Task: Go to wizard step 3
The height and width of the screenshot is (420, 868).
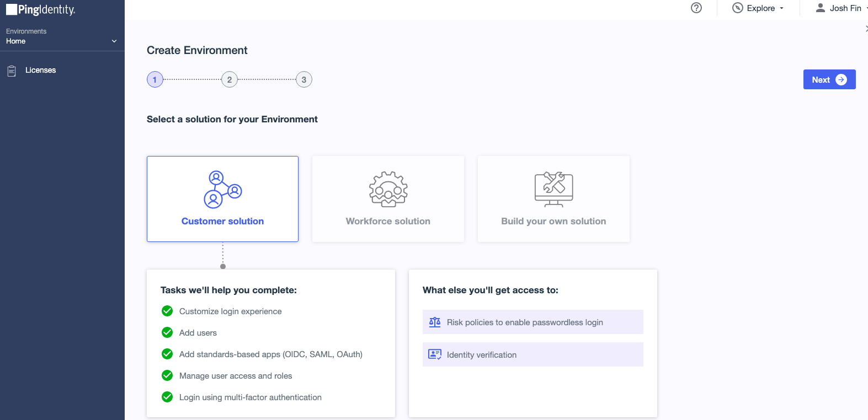Action: 304,79
